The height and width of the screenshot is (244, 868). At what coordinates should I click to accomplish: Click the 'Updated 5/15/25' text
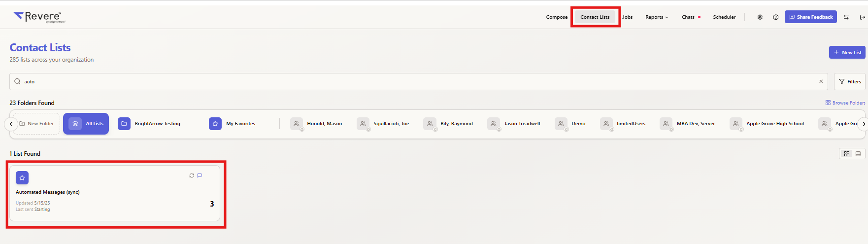(x=33, y=203)
